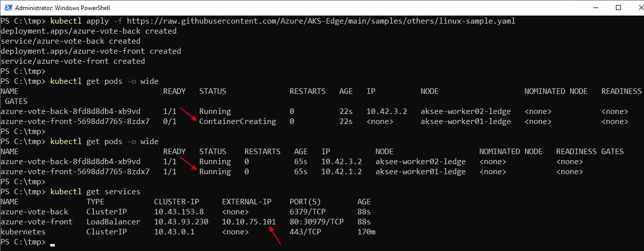Click the blinking cursor at the last prompt
The image size is (644, 251).
pos(53,244)
